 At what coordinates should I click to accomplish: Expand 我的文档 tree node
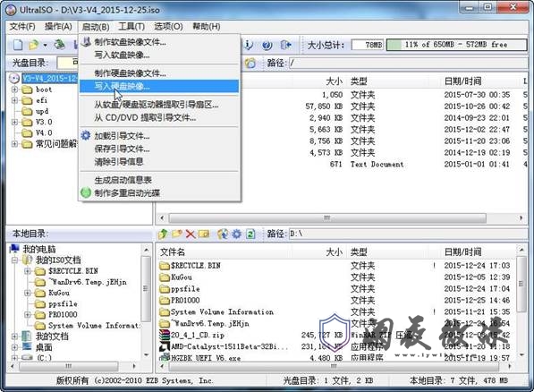(14, 337)
